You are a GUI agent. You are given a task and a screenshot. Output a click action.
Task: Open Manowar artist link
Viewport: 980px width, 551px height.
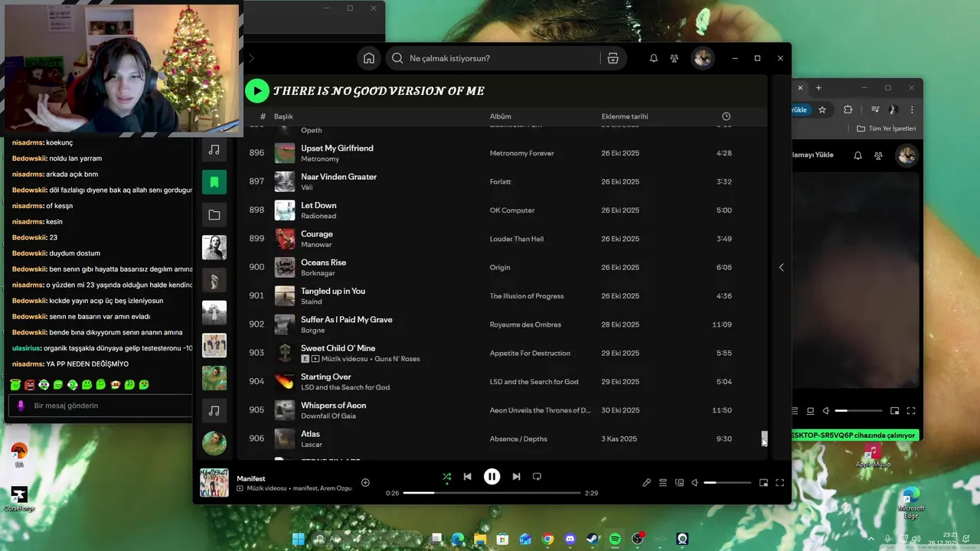[316, 245]
